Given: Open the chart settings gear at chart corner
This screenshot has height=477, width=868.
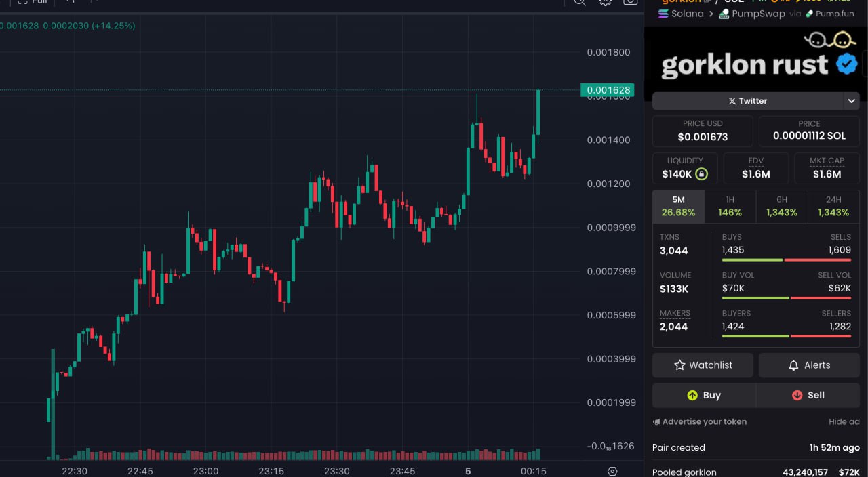Looking at the screenshot, I should (612, 471).
